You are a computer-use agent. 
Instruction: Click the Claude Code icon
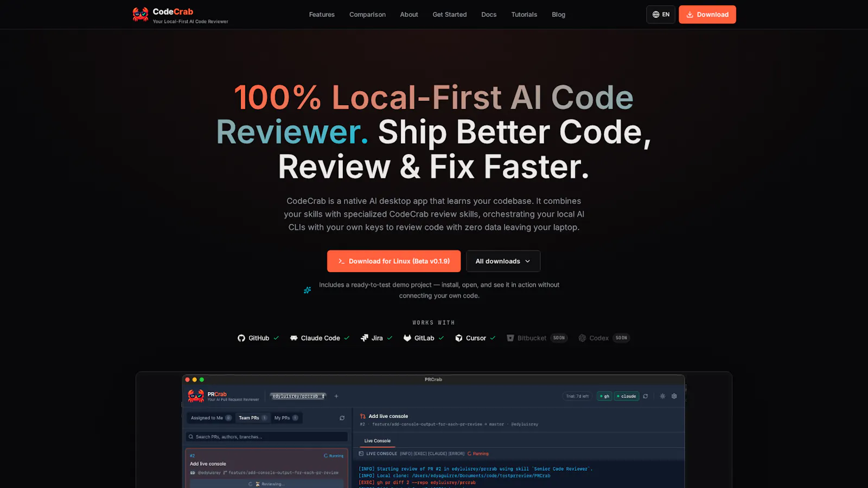coord(293,338)
